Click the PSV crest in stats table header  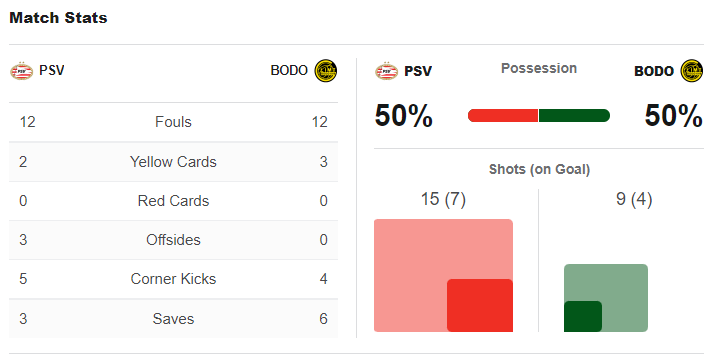tap(22, 71)
